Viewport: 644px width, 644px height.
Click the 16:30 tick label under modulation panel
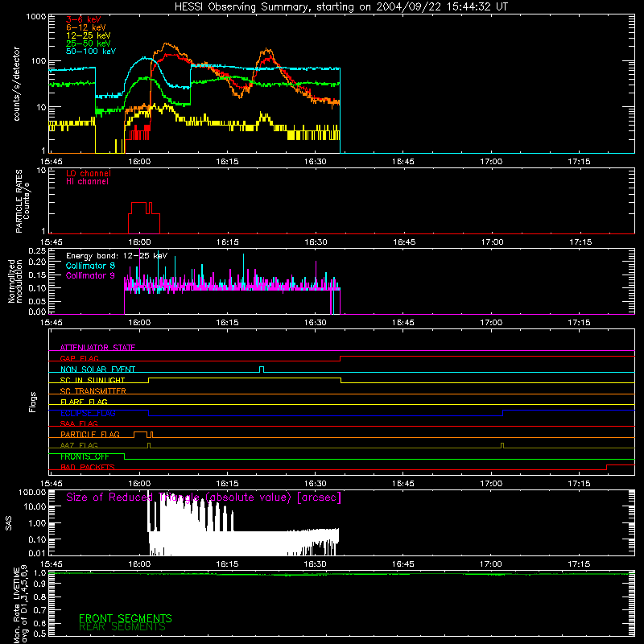(x=315, y=323)
